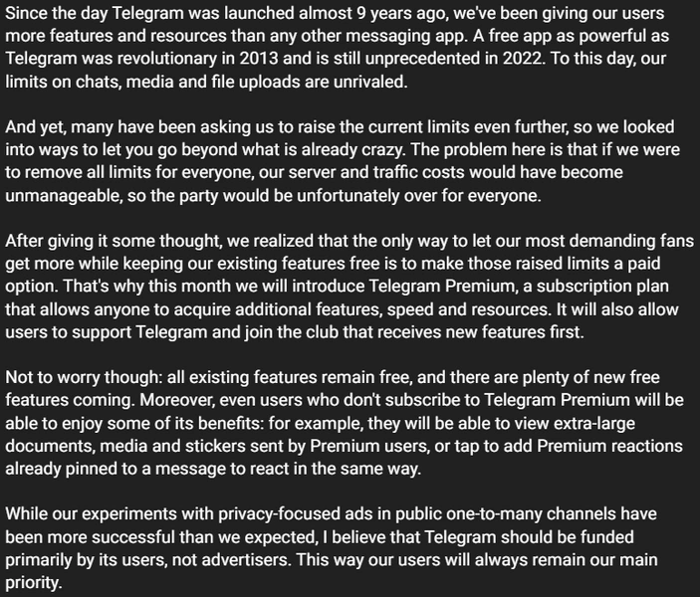The width and height of the screenshot is (700, 597).
Task: Click the paragraph beginning 'And yet, many'
Action: (343, 161)
